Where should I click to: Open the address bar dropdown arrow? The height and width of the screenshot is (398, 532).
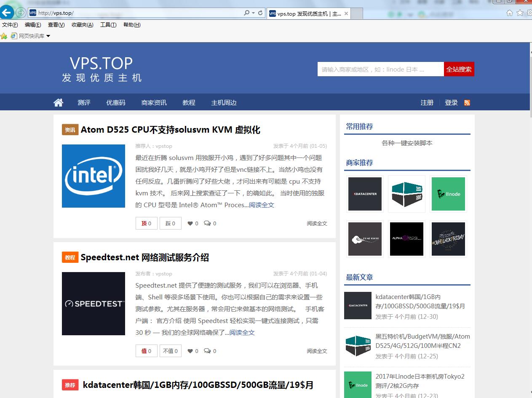point(253,13)
